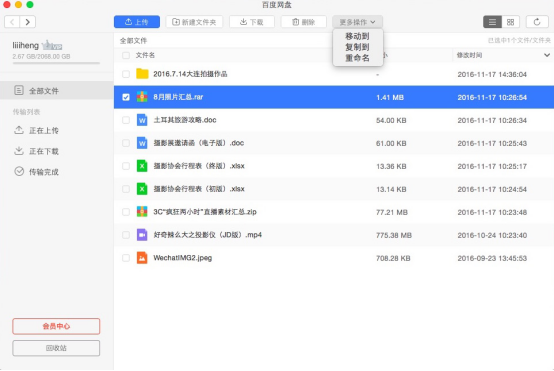Screen dimensions: 554x371
Task: Click the storage usage progress bar
Action: pyautogui.click(x=56, y=63)
